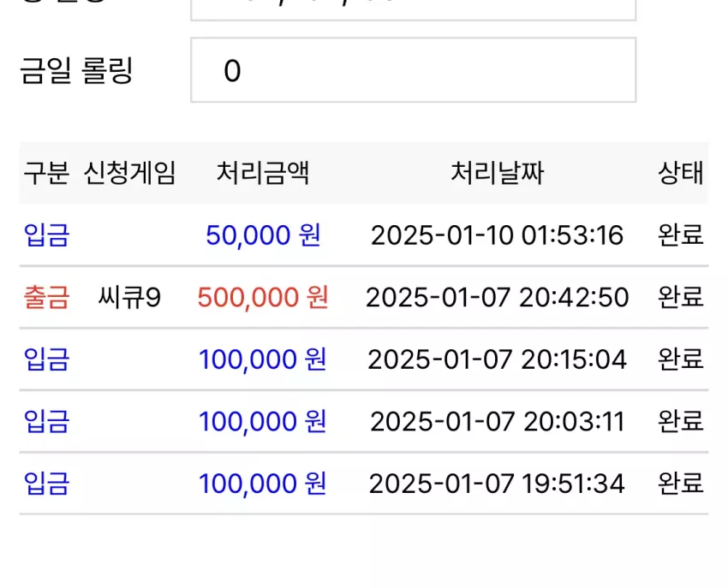Click the date 2025-01-07 20:42:50
The image size is (728, 588).
pyautogui.click(x=498, y=297)
